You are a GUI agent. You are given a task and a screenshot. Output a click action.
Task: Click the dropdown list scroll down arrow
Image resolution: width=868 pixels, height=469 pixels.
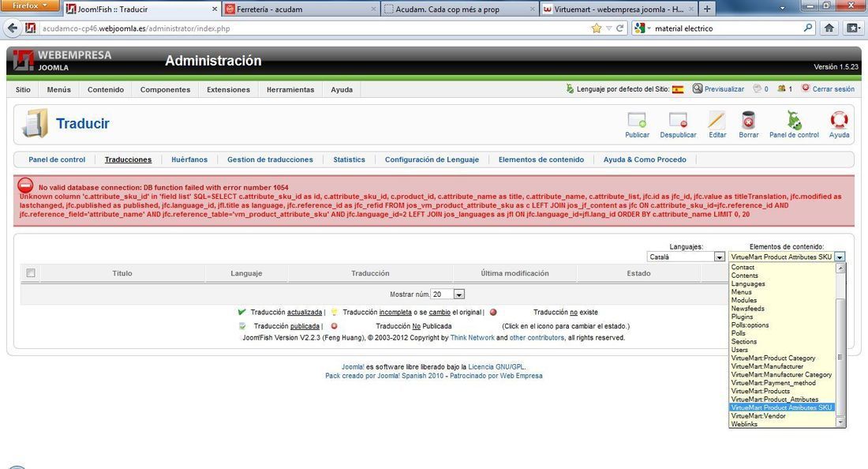[840, 422]
